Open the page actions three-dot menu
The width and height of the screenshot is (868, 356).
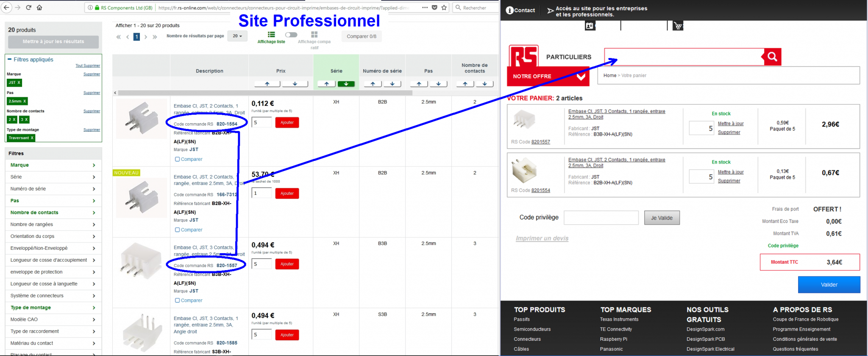tap(425, 8)
